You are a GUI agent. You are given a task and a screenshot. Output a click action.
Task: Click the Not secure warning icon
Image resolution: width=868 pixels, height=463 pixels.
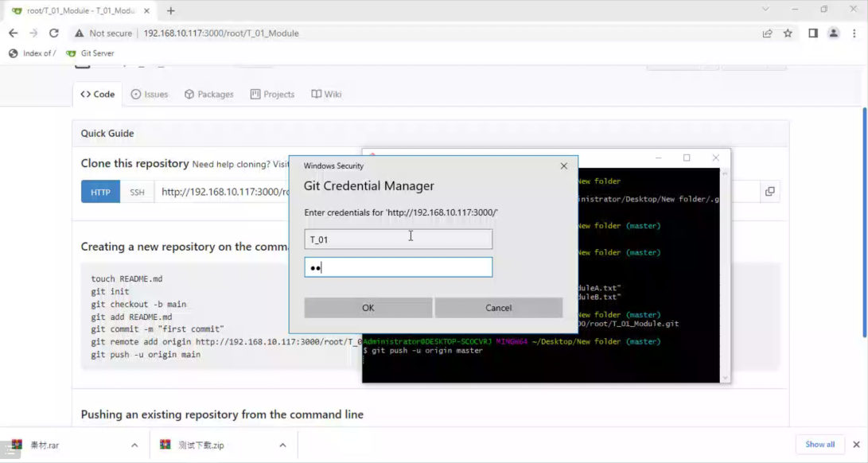[79, 33]
